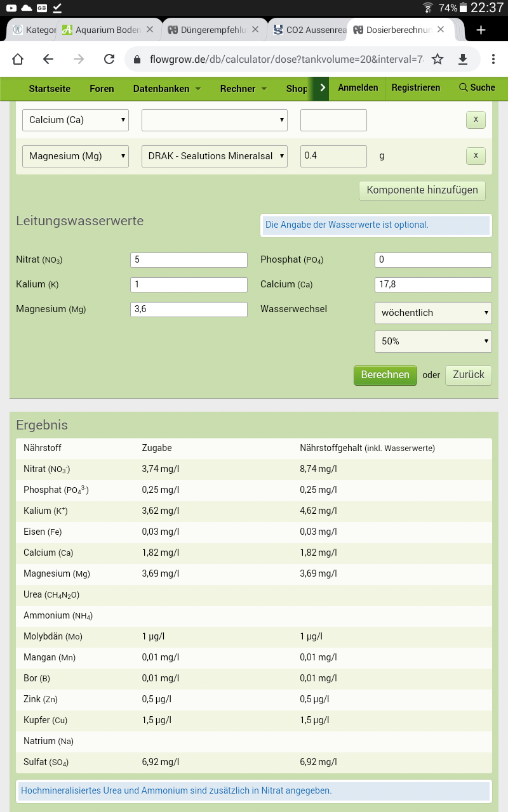508x812 pixels.
Task: Tap the Anmelden link
Action: 358,88
